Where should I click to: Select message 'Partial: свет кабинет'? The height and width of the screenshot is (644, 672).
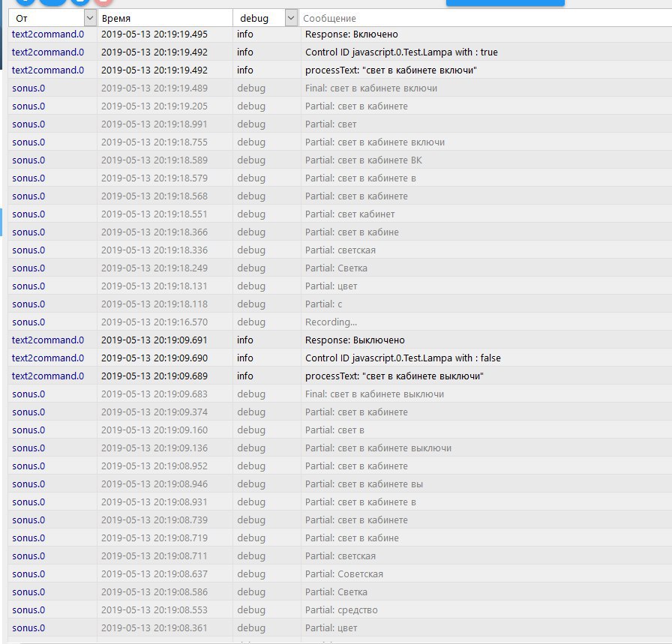point(349,214)
